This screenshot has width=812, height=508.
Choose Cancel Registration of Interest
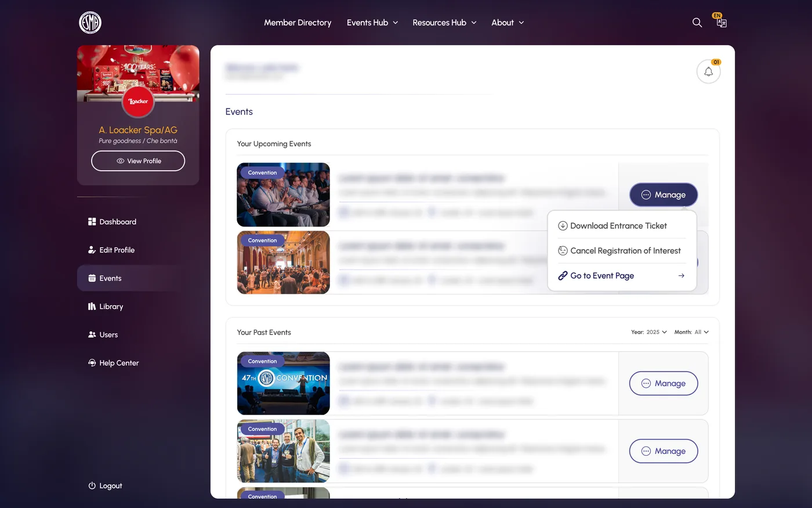[622, 251]
